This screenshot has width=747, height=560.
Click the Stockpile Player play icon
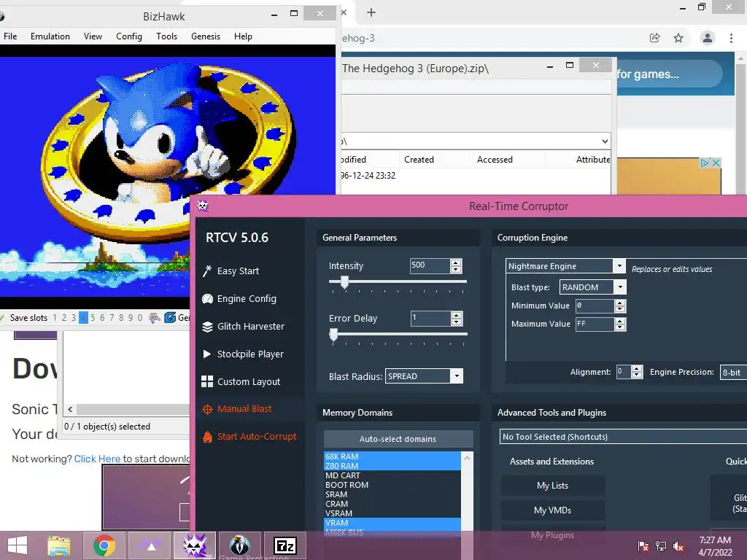tap(206, 354)
